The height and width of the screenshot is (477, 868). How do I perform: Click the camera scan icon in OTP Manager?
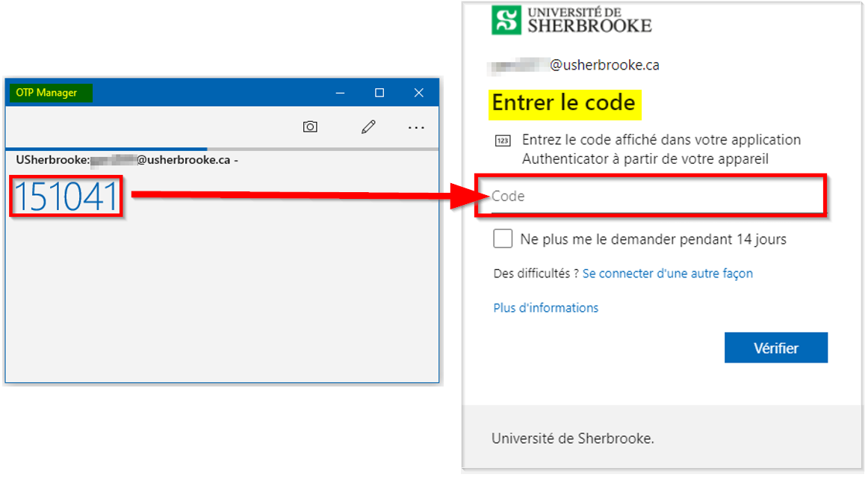point(310,127)
